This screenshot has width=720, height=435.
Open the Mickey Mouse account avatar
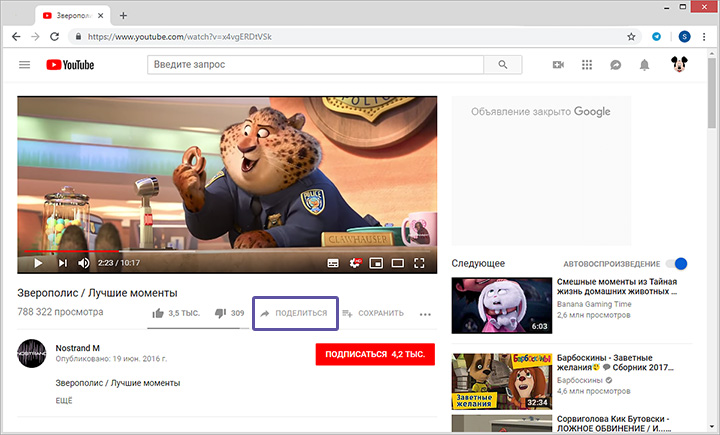679,64
